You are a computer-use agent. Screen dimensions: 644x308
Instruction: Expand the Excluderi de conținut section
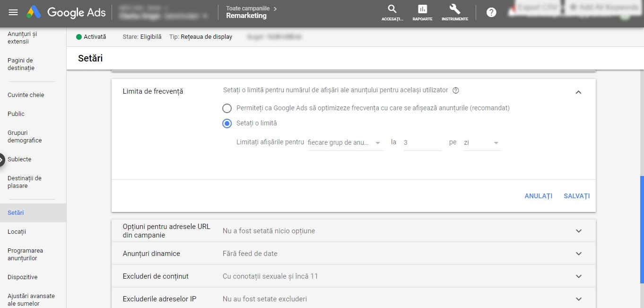tap(578, 276)
